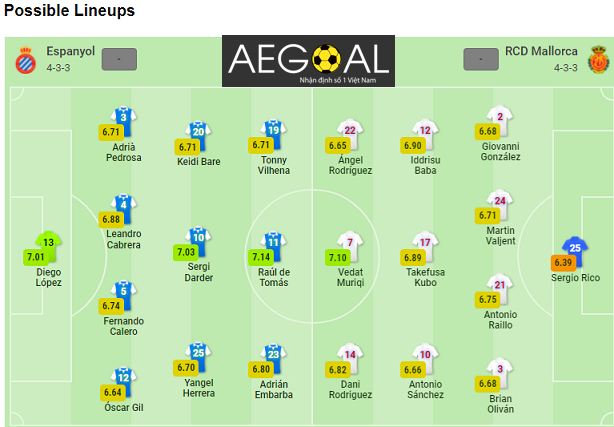Viewport: 614px width, 427px height.
Task: Select Vedat Muriqi's number 7 shirt
Action: point(350,246)
